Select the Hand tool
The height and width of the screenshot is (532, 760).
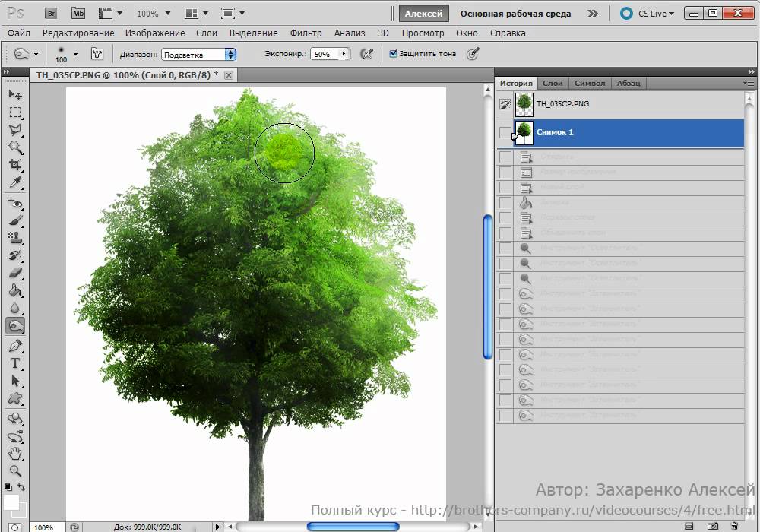point(14,454)
